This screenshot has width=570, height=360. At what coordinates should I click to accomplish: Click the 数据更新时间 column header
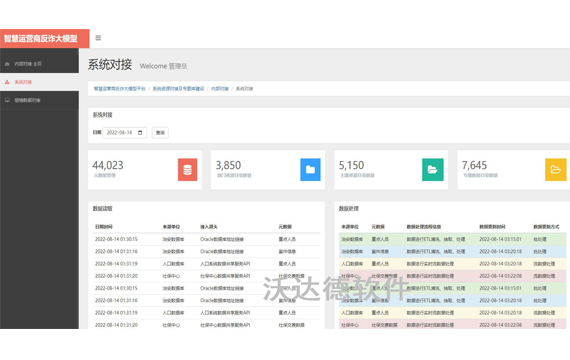click(492, 227)
